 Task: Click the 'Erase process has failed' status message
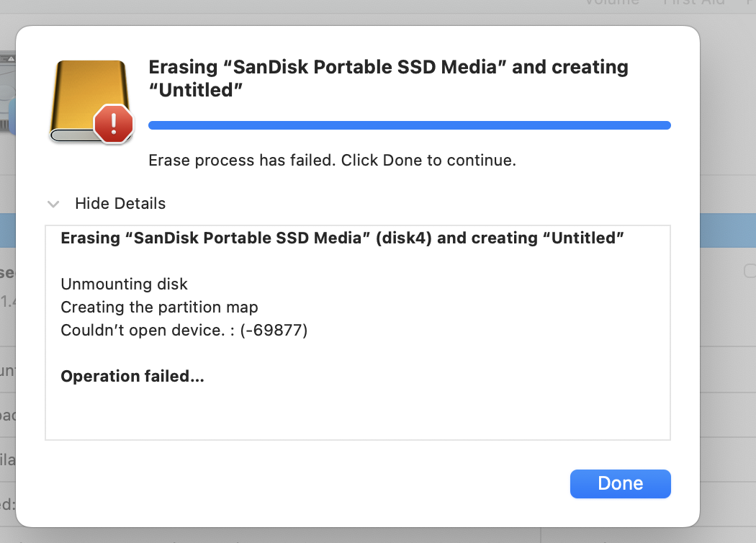332,160
